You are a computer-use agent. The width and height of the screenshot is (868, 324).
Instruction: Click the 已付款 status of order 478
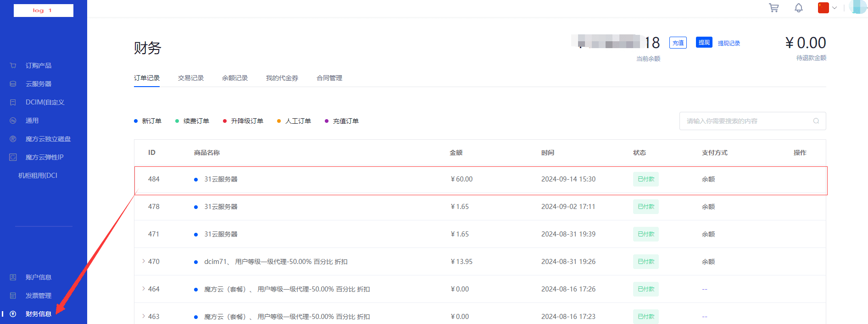point(646,207)
